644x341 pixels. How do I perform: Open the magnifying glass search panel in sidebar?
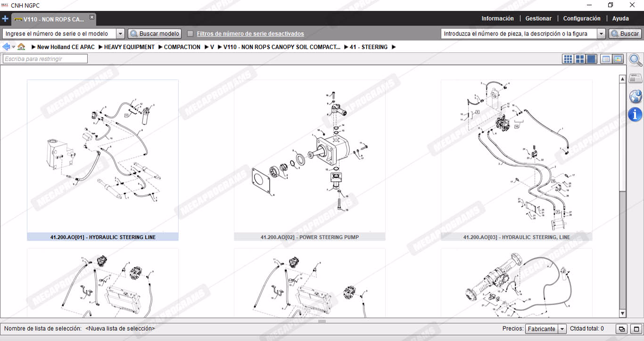636,60
